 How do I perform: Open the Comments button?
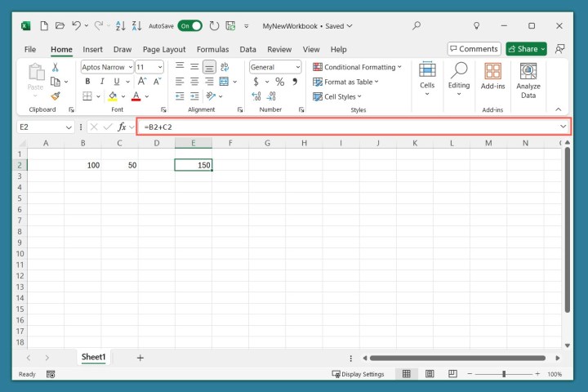click(473, 49)
